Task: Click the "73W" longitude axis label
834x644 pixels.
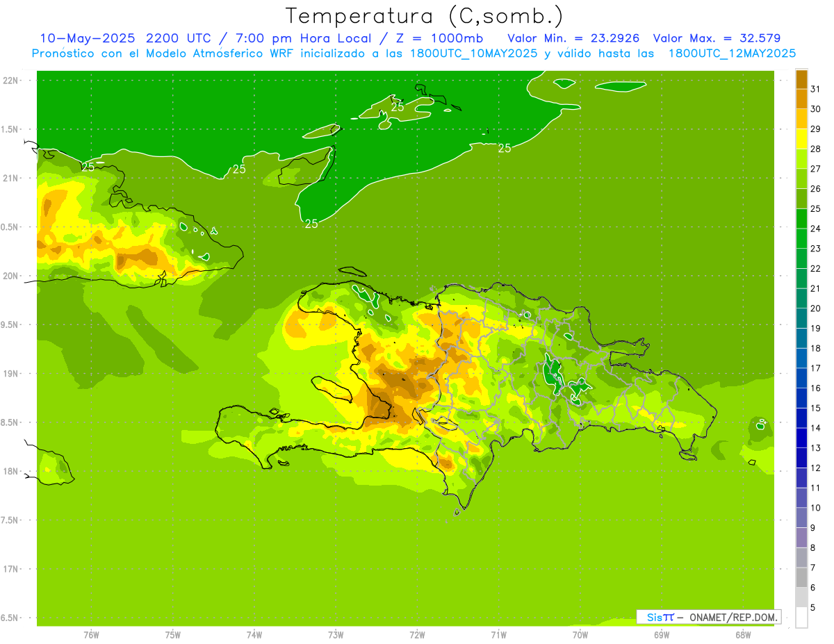Action: [336, 634]
